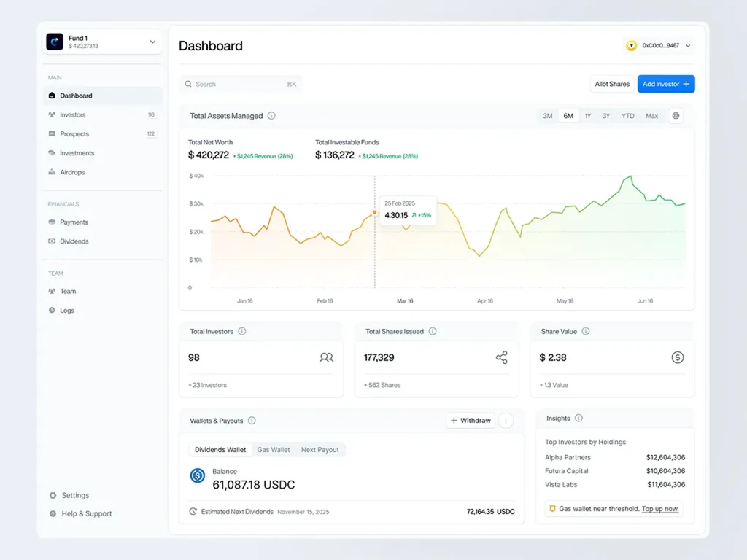Switch chart range to YTD

(x=627, y=116)
